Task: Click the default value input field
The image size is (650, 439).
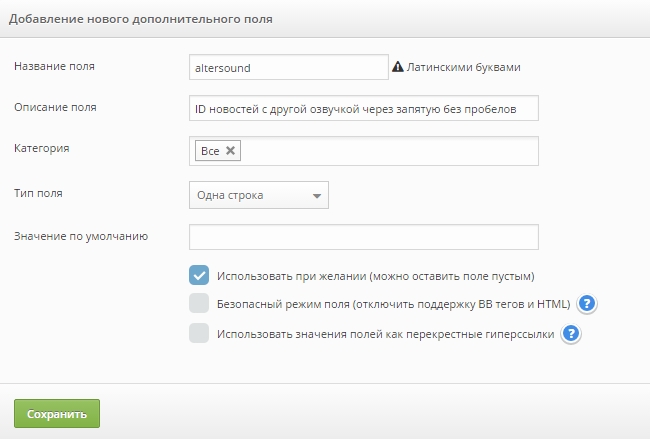Action: click(364, 237)
